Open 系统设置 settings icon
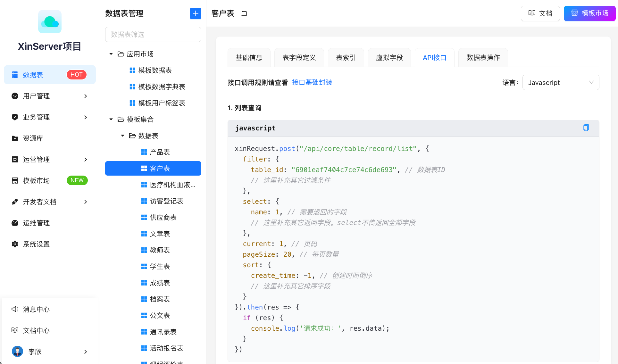618x364 pixels. (15, 244)
